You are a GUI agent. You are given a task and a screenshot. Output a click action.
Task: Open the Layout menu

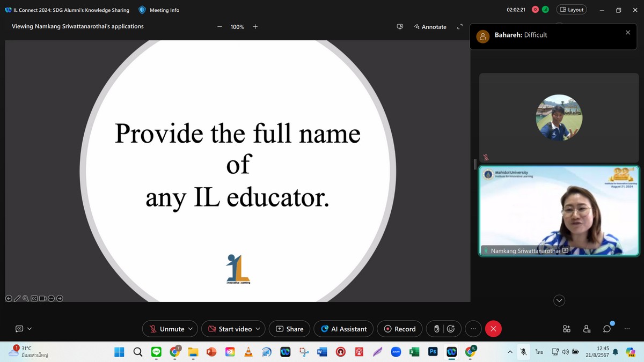pyautogui.click(x=572, y=10)
